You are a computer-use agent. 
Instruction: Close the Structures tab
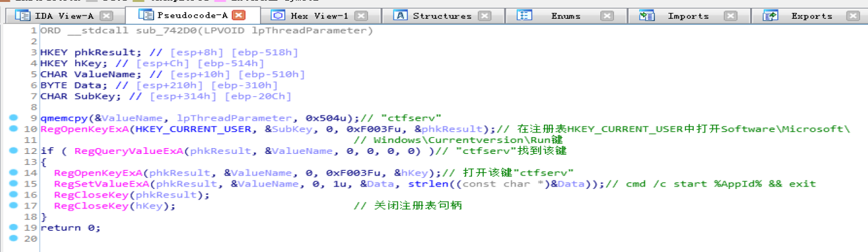[x=484, y=16]
